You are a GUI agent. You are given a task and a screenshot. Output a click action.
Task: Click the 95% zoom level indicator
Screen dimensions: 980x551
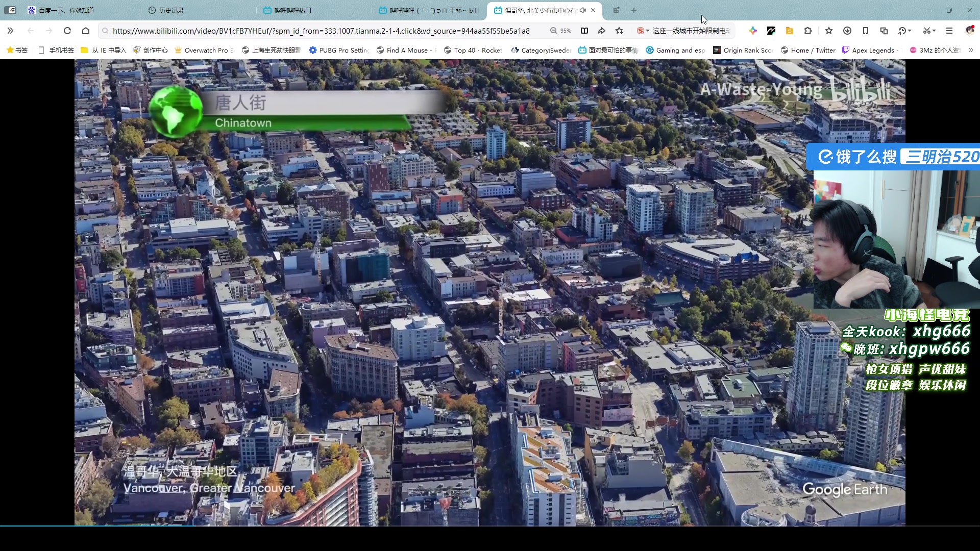561,31
